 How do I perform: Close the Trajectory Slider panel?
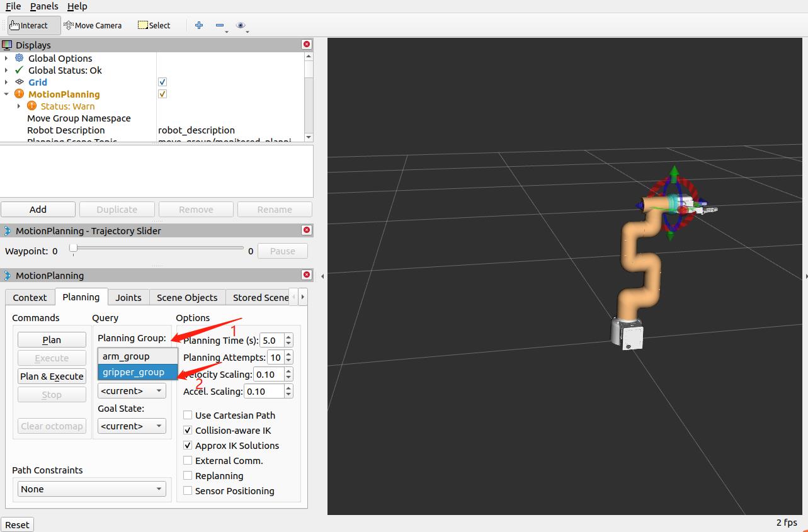pos(307,230)
